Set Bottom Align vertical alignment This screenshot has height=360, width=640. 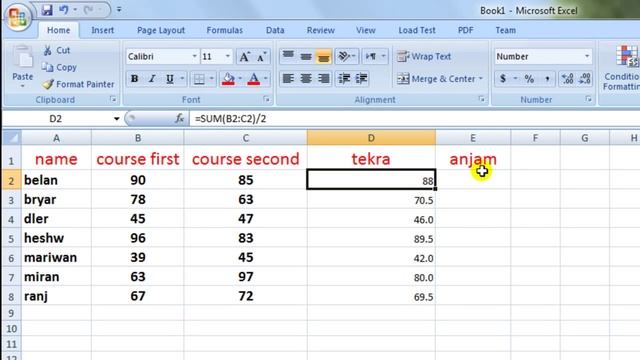[x=323, y=57]
